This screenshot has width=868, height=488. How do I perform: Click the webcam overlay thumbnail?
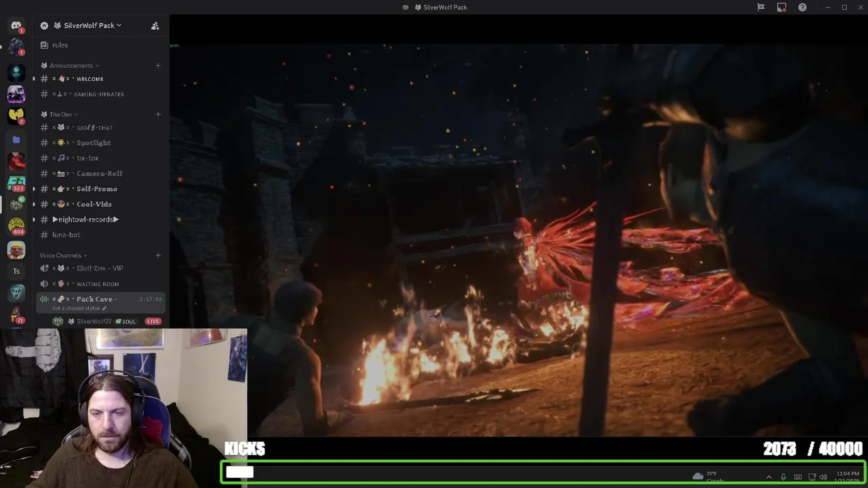click(x=123, y=408)
